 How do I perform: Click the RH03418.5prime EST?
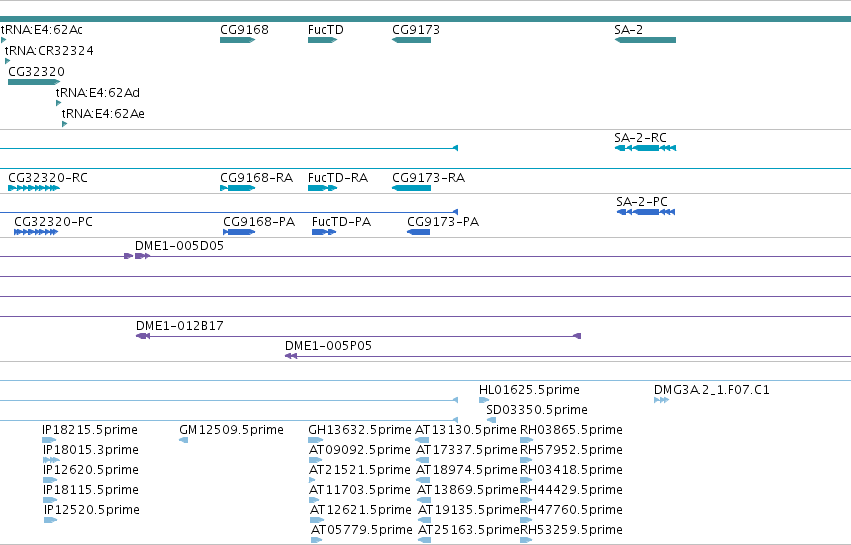click(526, 480)
